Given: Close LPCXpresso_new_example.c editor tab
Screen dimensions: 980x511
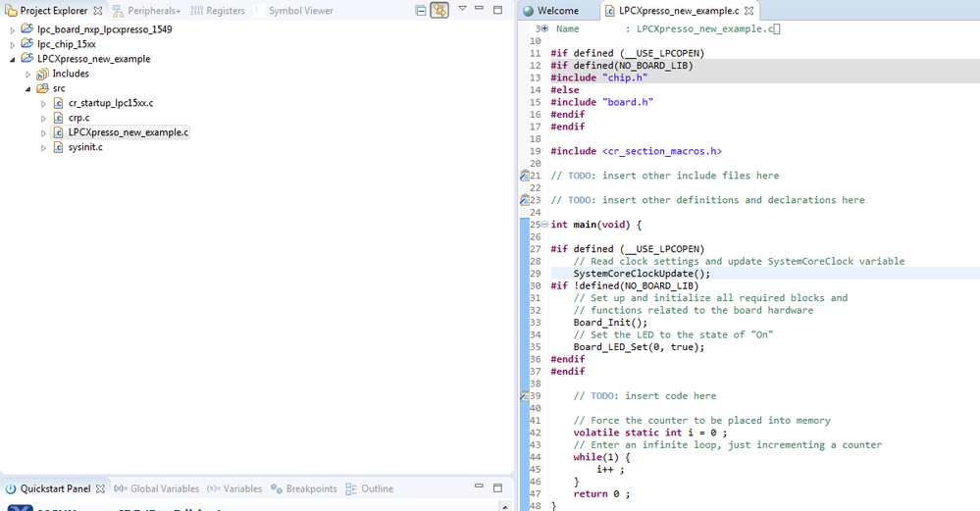Looking at the screenshot, I should tap(749, 11).
